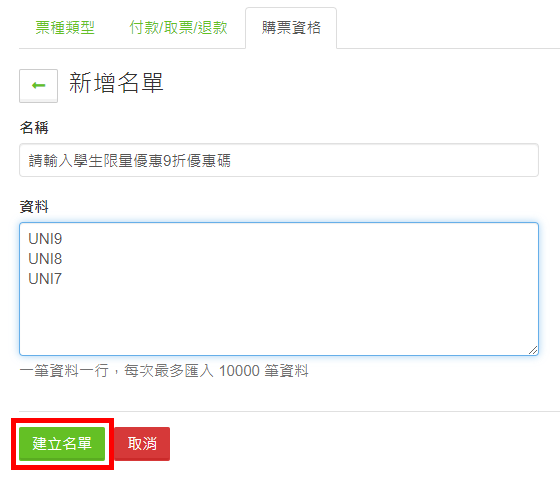Click the 新增名單 page heading
The image size is (560, 480).
(116, 83)
